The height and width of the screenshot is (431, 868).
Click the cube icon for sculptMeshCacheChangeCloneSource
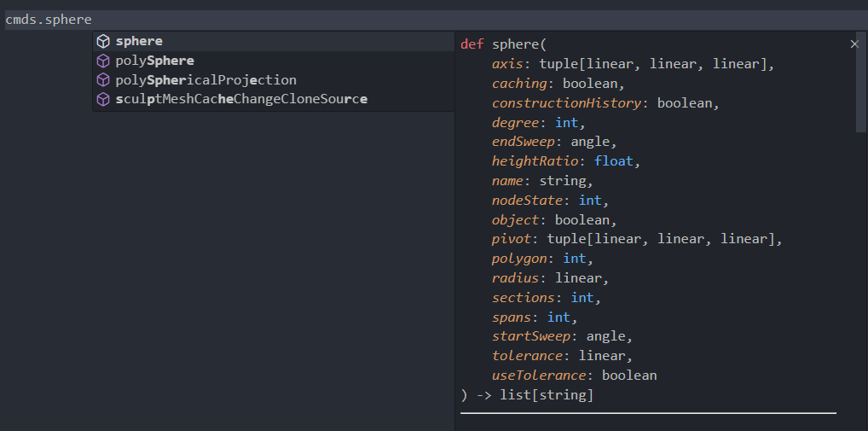[103, 100]
